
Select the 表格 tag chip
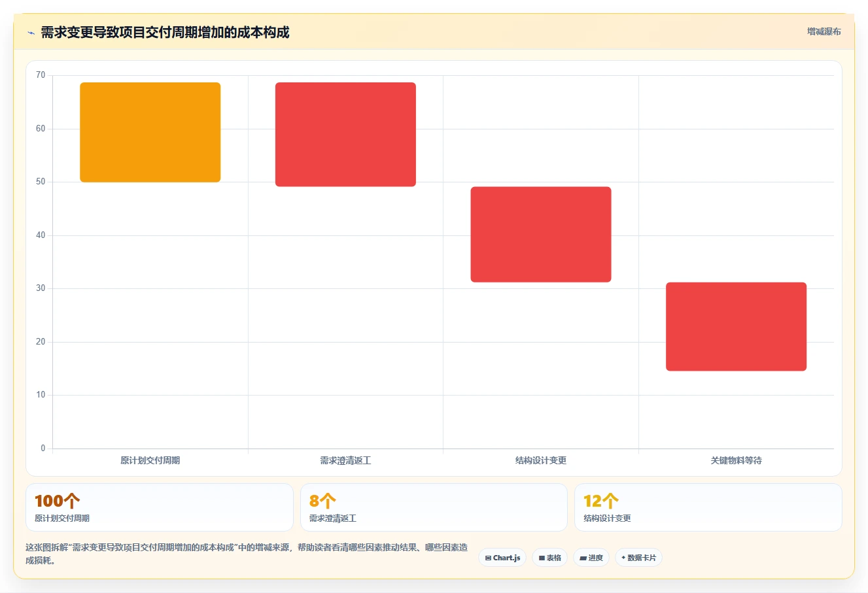point(550,558)
